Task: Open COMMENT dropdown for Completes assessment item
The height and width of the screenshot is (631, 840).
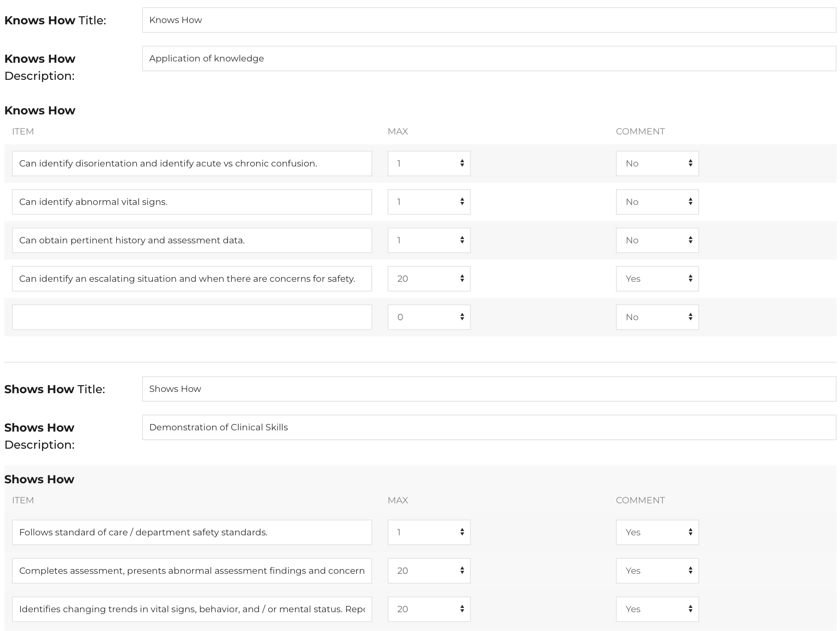Action: click(657, 571)
